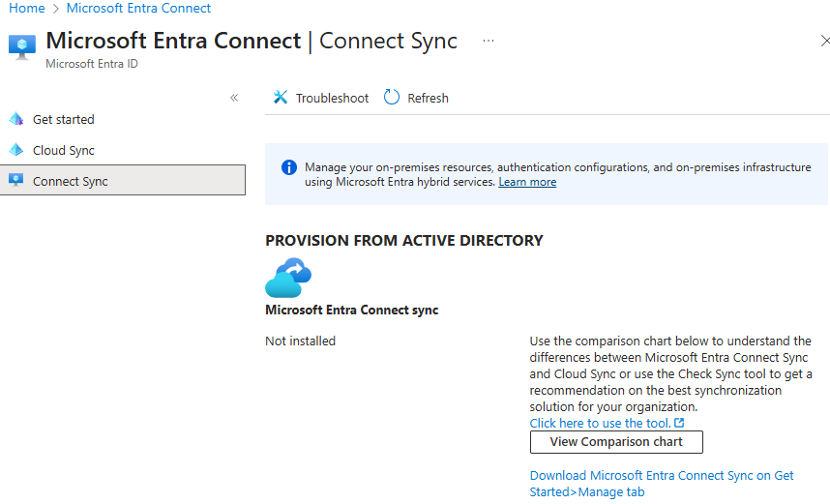
Task: Collapse the left navigation menu
Action: coord(234,98)
